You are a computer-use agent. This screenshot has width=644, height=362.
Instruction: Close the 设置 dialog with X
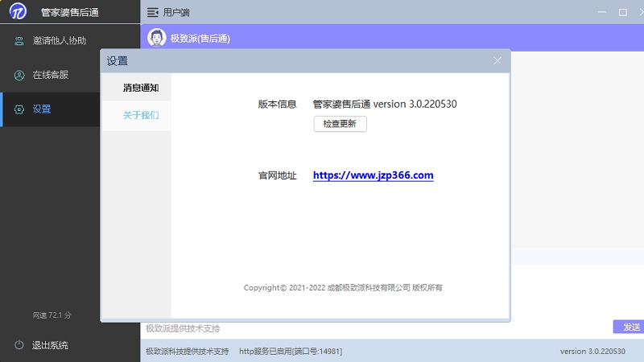[x=497, y=60]
